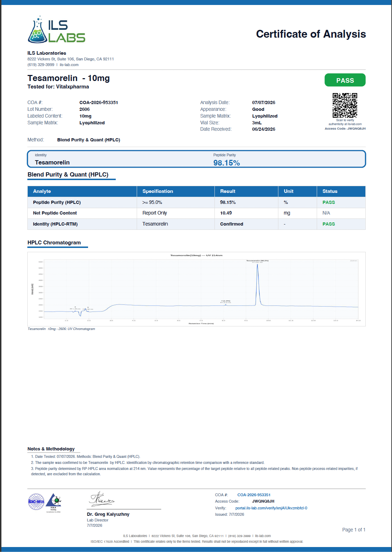Viewport: 392px width, 552px height.
Task: Click the Lot Number value 2606
Action: (x=85, y=109)
